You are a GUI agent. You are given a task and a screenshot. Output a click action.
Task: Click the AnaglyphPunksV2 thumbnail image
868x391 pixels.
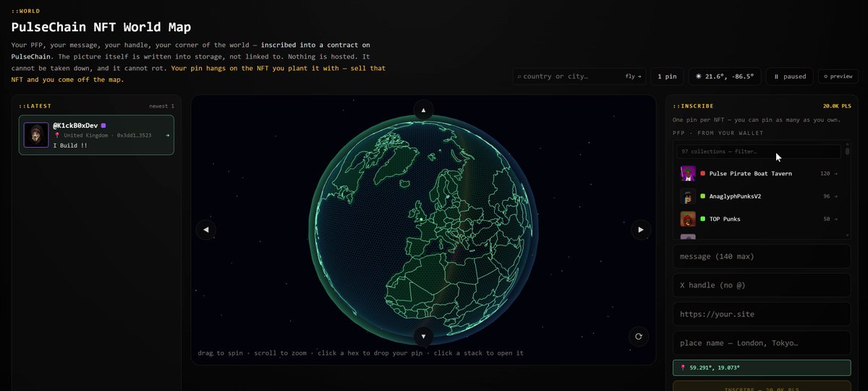coord(688,196)
